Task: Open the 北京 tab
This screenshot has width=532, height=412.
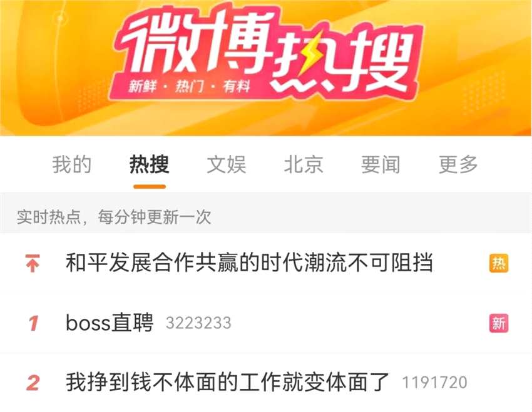Action: pyautogui.click(x=304, y=164)
